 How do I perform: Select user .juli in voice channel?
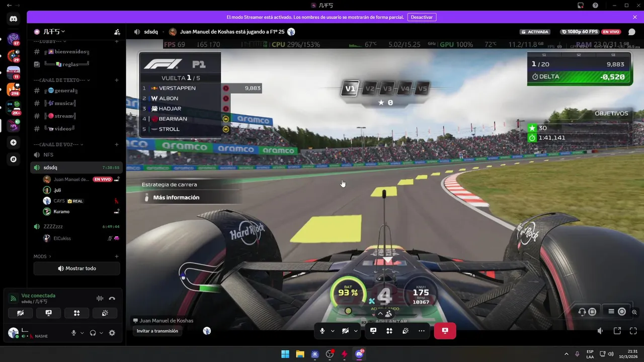pos(80,190)
